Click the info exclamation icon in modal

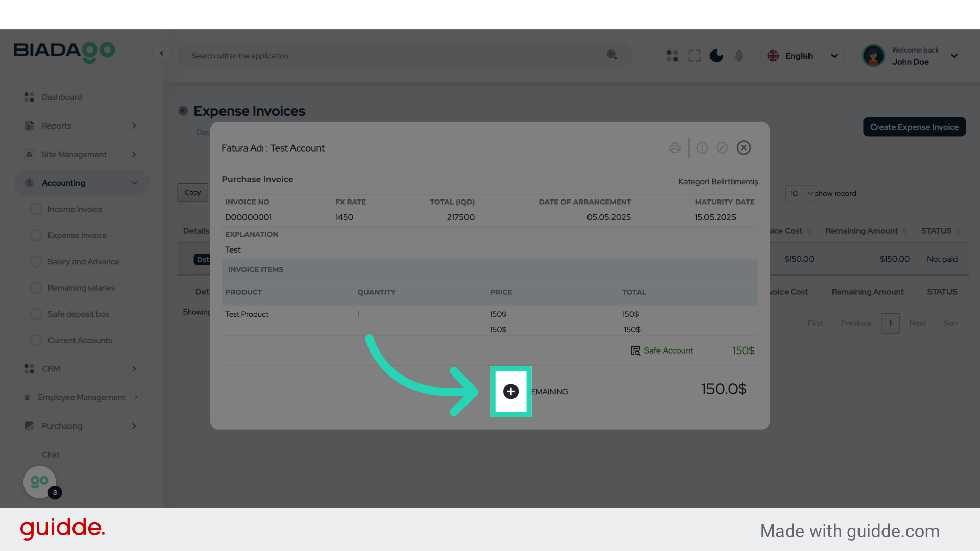tap(702, 148)
